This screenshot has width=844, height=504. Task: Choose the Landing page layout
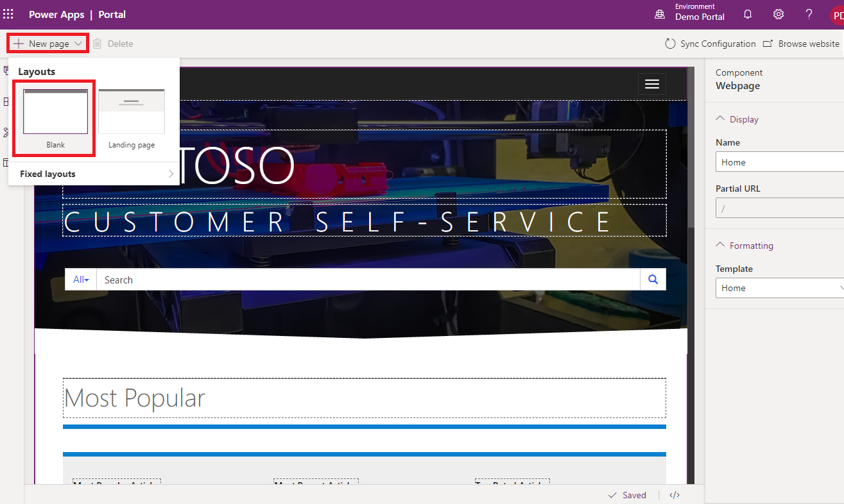pos(132,119)
